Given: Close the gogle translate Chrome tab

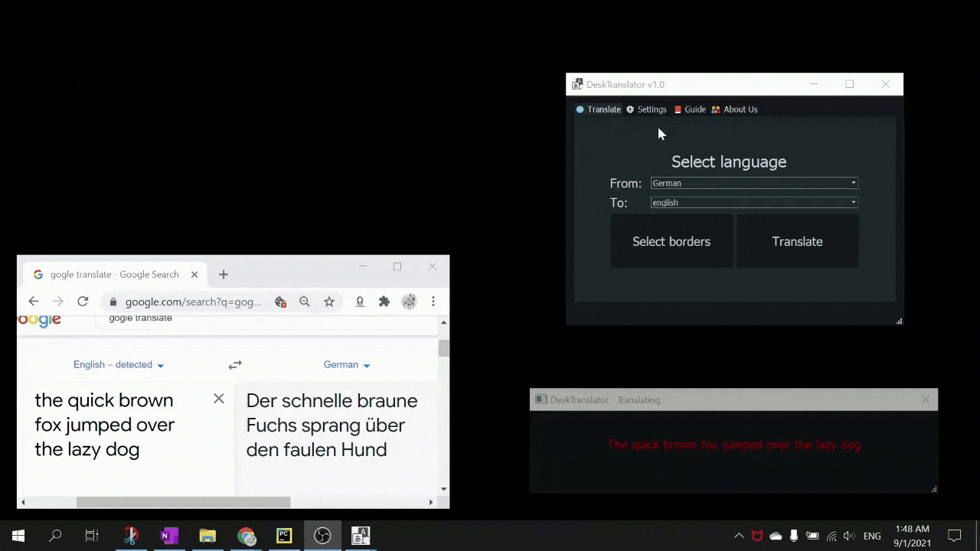Looking at the screenshot, I should click(194, 275).
